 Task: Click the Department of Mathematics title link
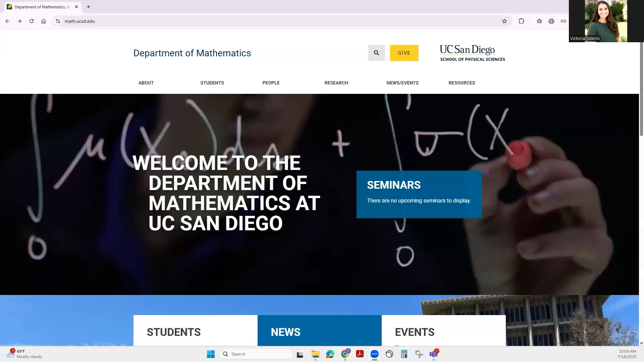coord(192,53)
